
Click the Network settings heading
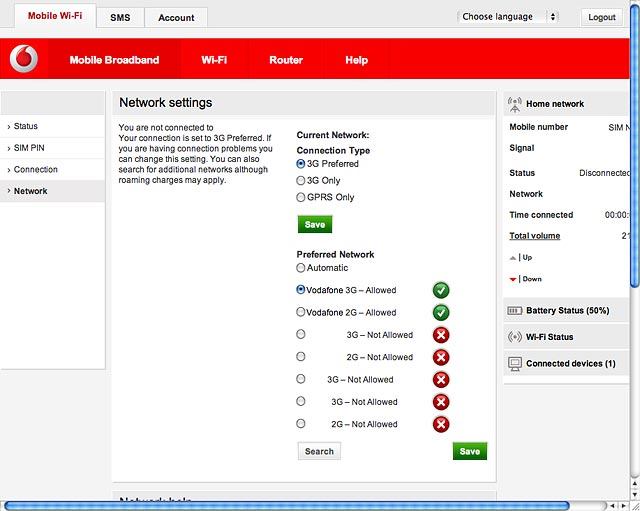(166, 102)
